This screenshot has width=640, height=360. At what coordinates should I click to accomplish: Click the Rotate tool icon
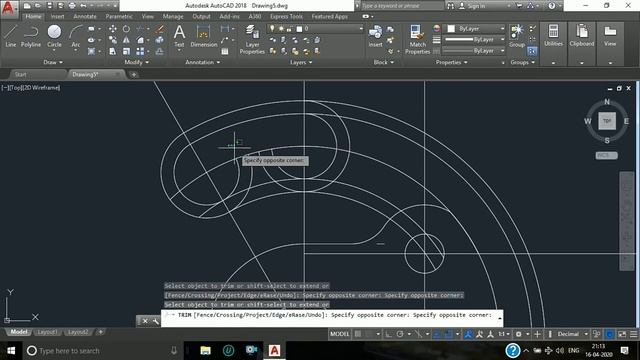[x=127, y=29]
